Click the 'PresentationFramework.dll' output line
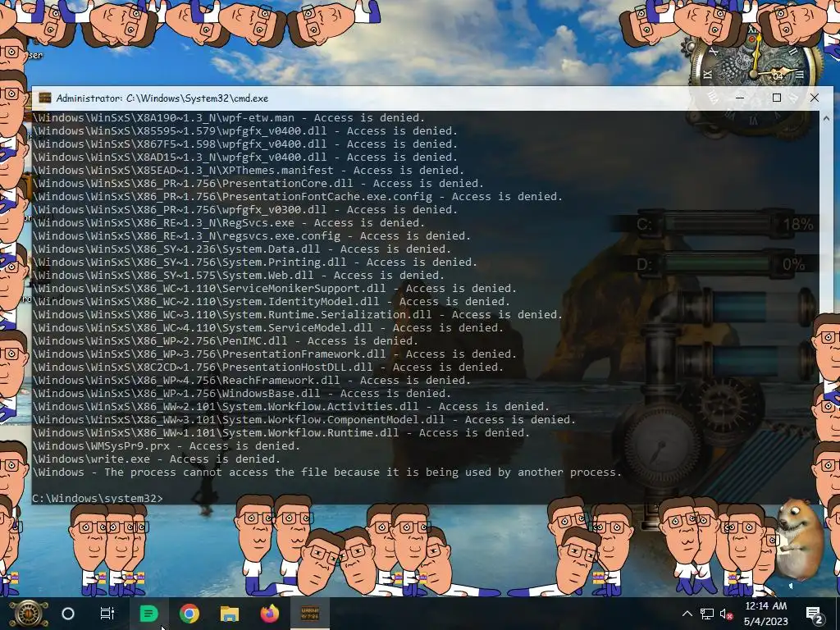The width and height of the screenshot is (840, 630). [x=275, y=354]
